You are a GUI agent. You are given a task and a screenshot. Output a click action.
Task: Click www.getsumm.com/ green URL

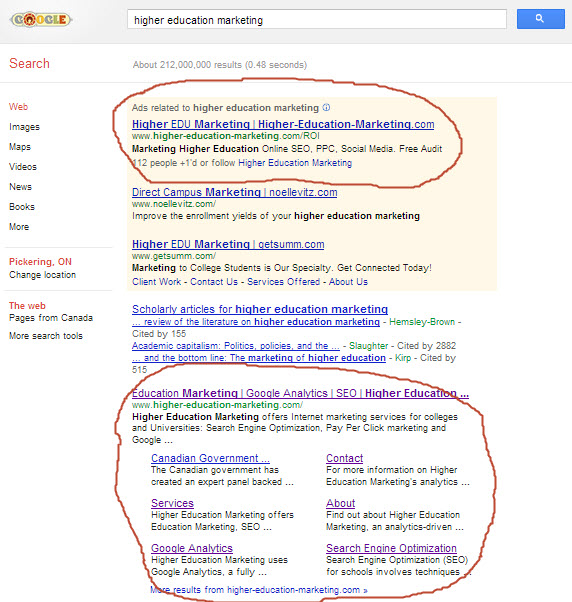[x=174, y=256]
